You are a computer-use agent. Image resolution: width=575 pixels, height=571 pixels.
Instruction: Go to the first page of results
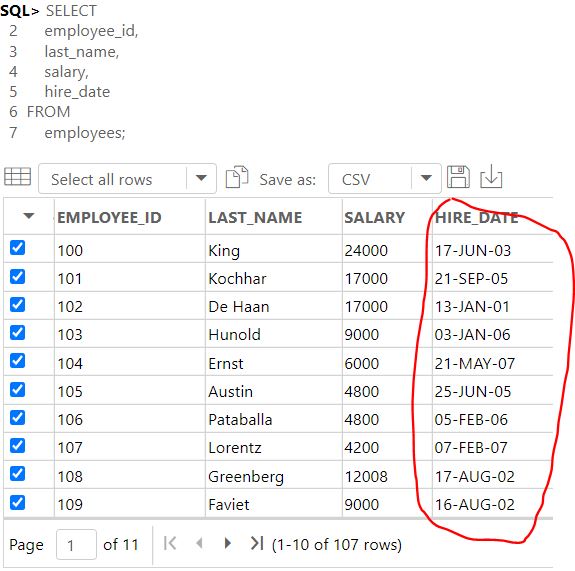(170, 543)
